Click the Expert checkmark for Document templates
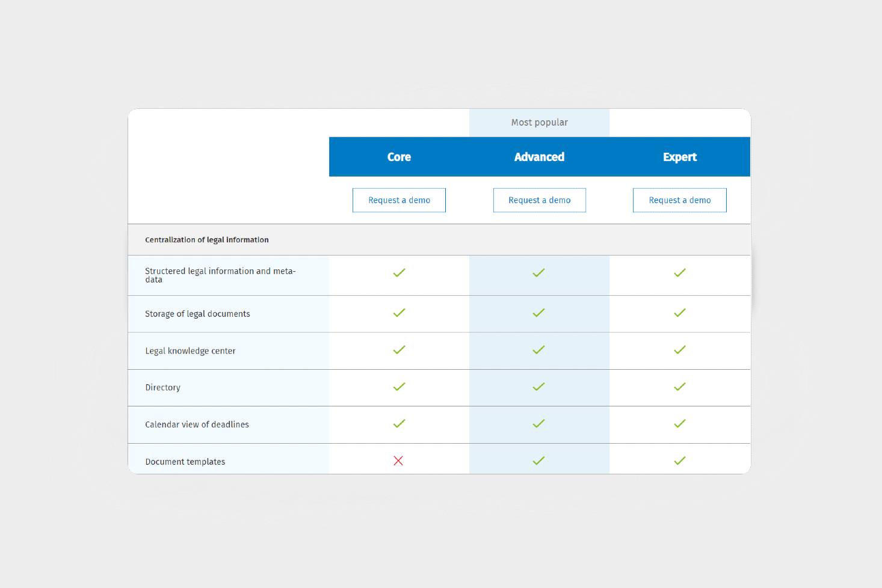Image resolution: width=882 pixels, height=588 pixels. pos(679,461)
